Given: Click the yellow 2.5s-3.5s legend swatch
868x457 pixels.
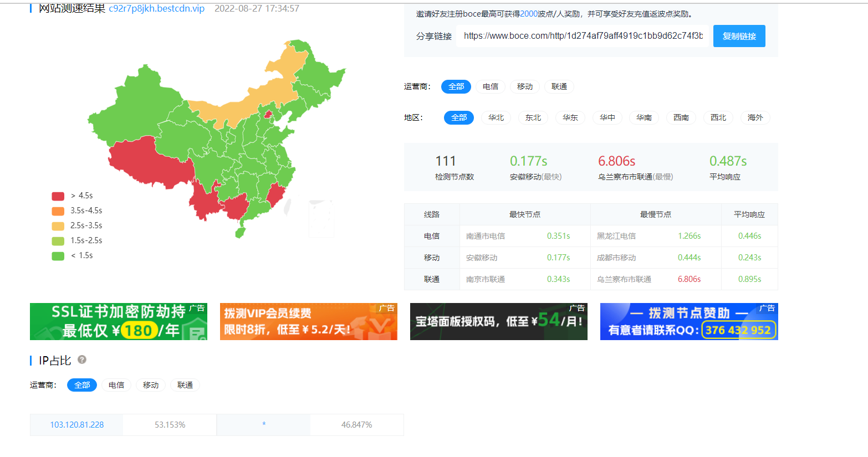Looking at the screenshot, I should (x=58, y=226).
